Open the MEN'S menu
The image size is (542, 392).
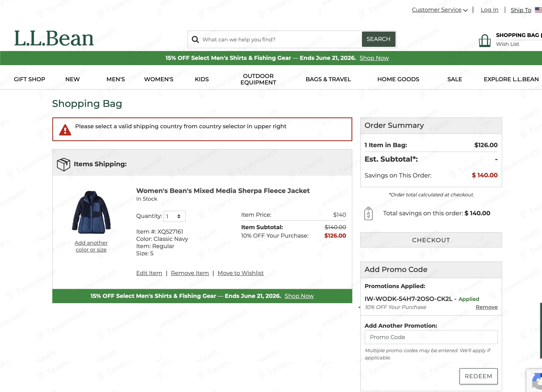[116, 79]
